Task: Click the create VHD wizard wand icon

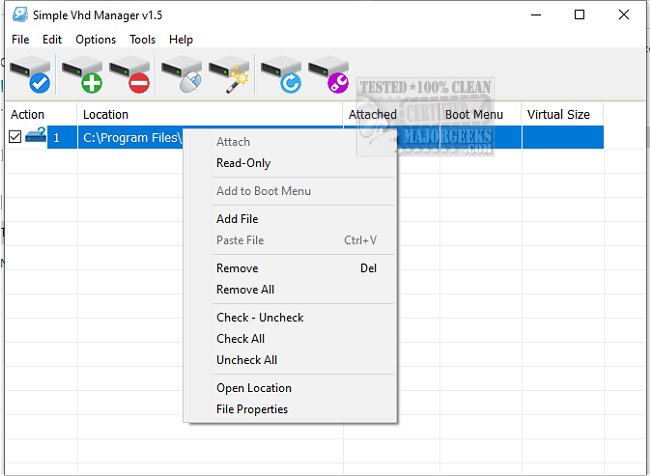Action: click(229, 75)
